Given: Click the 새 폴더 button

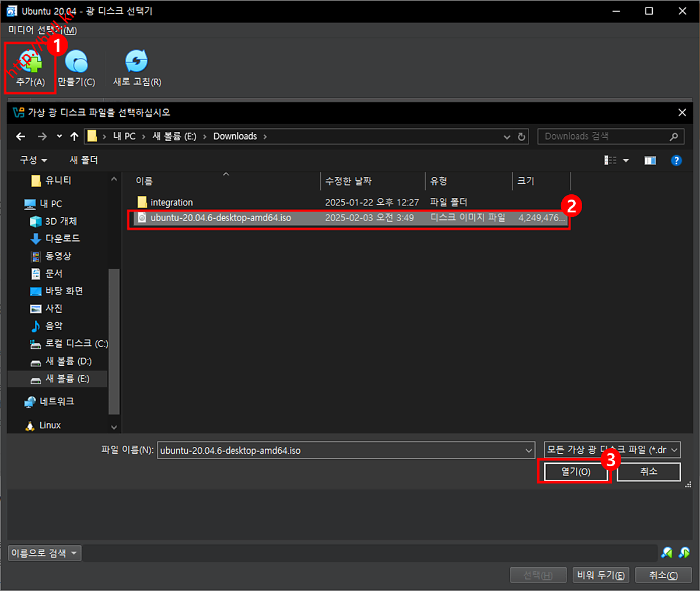Looking at the screenshot, I should (x=84, y=160).
